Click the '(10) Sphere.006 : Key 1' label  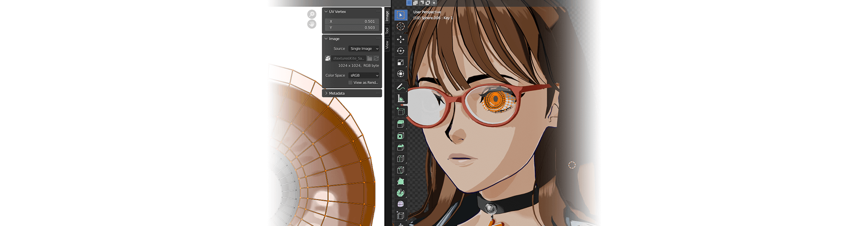point(433,18)
